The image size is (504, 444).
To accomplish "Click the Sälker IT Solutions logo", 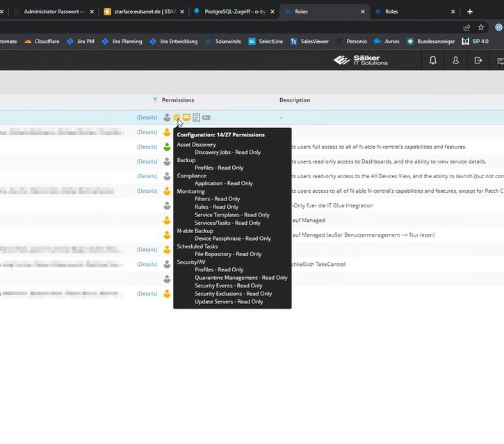I will pos(361,61).
